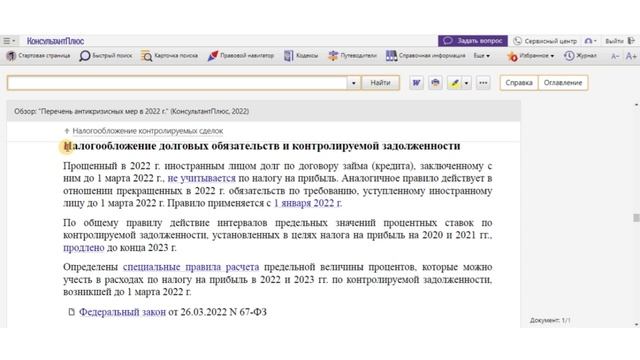Expand the search history dropdown arrow
The height and width of the screenshot is (360, 640).
click(353, 83)
